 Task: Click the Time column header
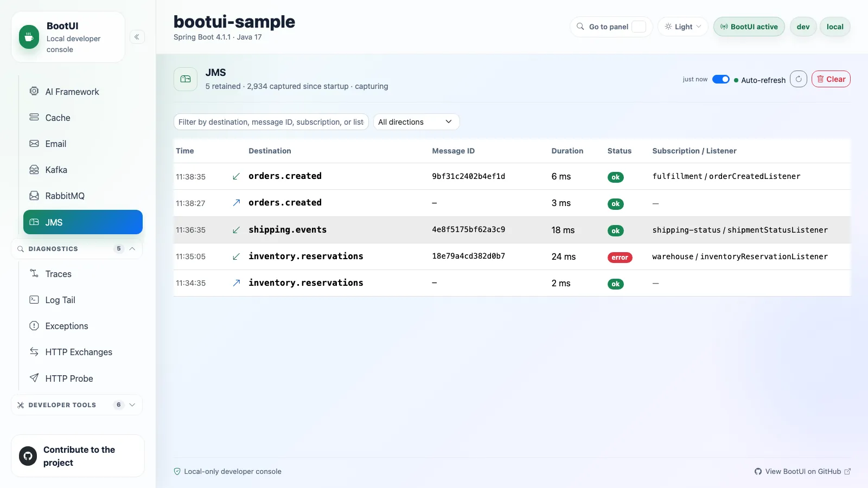[x=185, y=151]
